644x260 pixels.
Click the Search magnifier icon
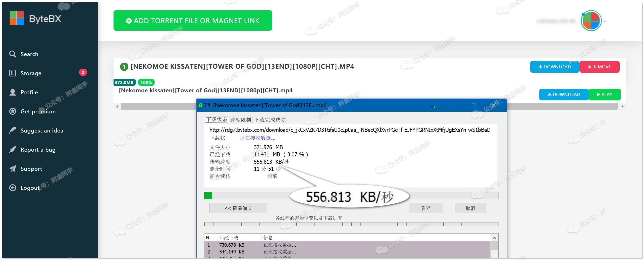[13, 54]
